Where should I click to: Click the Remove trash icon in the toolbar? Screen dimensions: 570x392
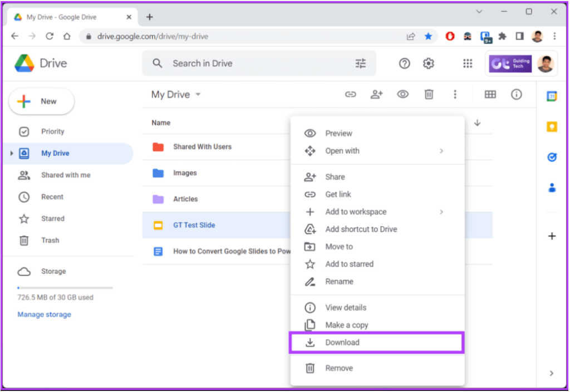[x=429, y=94]
